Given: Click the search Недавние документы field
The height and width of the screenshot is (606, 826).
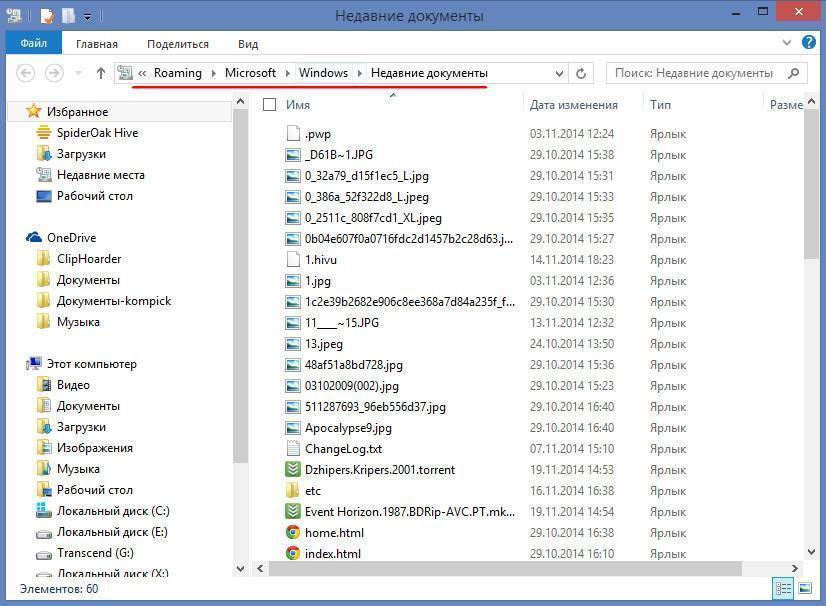Looking at the screenshot, I should click(693, 73).
